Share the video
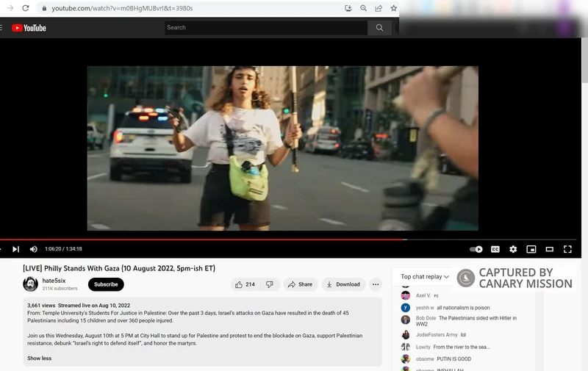The height and width of the screenshot is (371, 588). (300, 284)
